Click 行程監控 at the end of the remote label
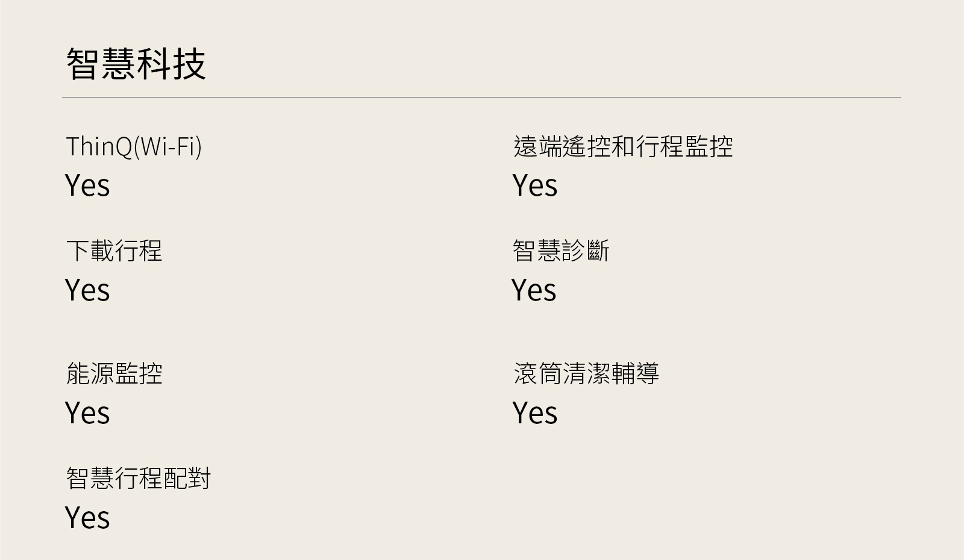The height and width of the screenshot is (560, 964). 684,146
